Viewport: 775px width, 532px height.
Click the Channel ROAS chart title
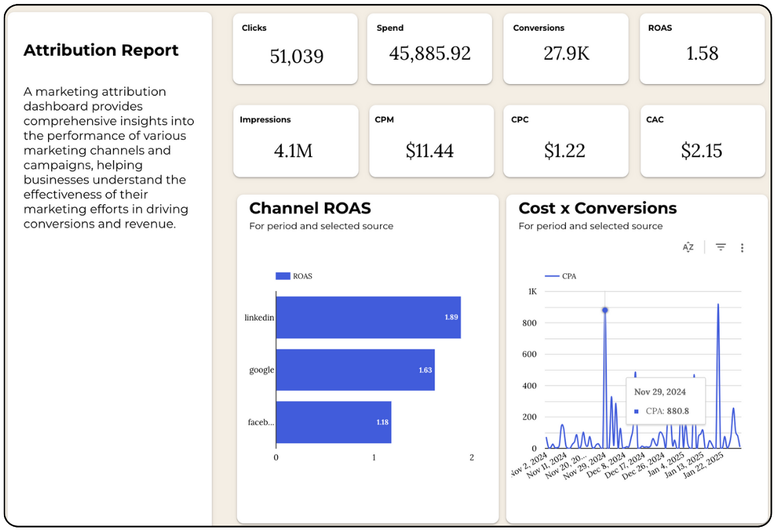310,208
